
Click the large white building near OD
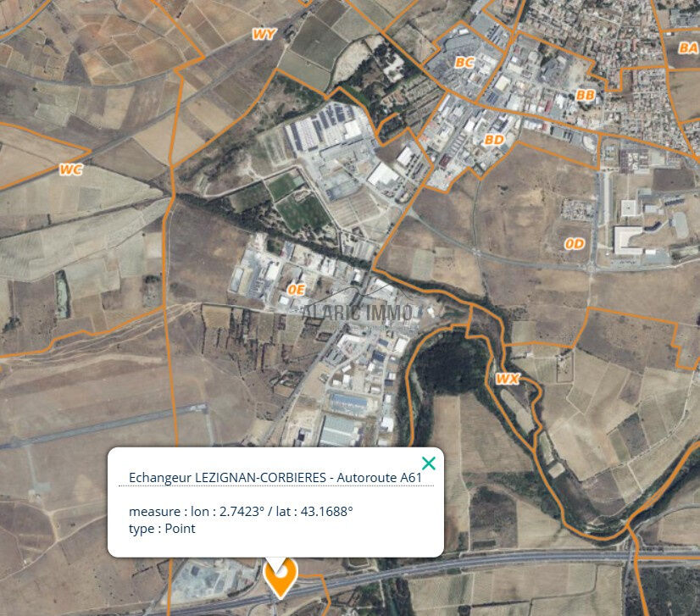(x=627, y=240)
